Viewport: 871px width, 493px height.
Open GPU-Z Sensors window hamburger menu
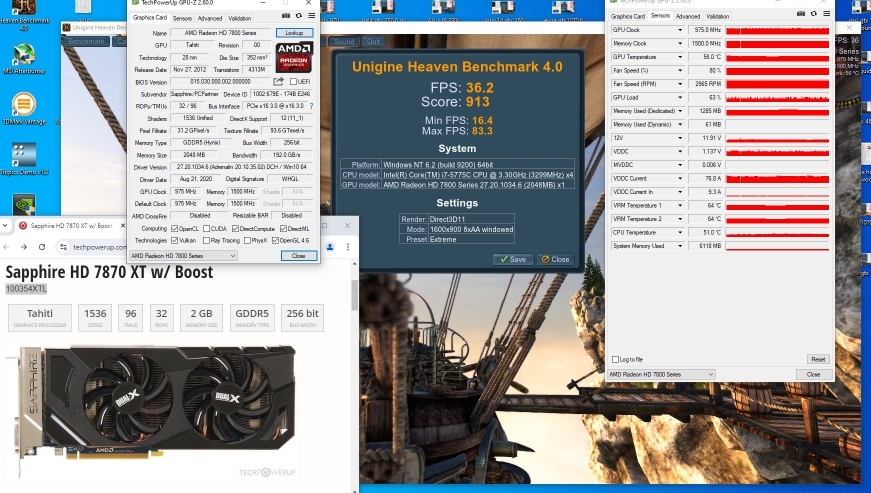tap(827, 14)
